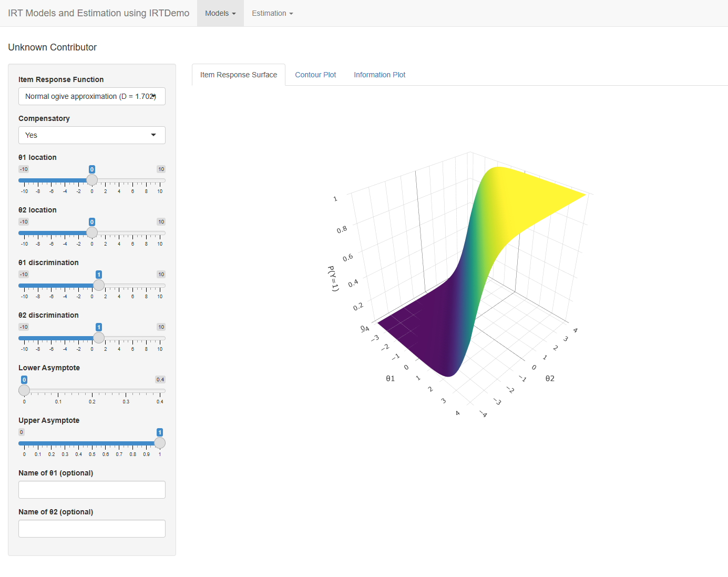Click the θ2 location slider handle

92,232
